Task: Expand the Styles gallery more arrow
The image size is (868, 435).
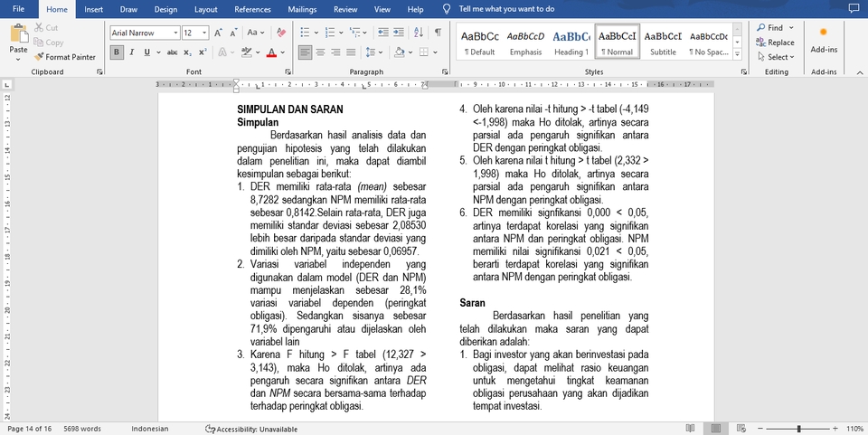Action: tap(738, 53)
